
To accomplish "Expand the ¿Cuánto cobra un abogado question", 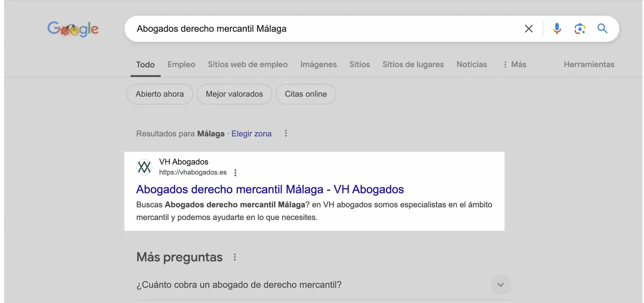I will point(500,285).
